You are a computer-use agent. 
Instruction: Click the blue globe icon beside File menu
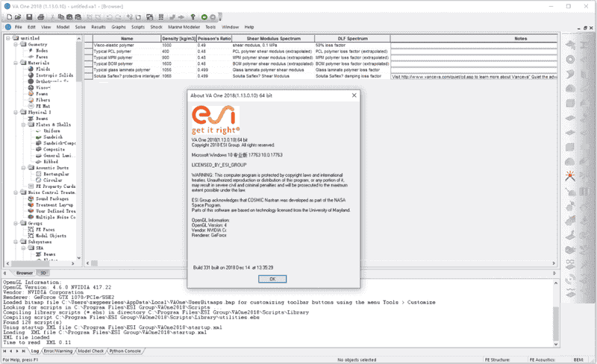(8, 27)
